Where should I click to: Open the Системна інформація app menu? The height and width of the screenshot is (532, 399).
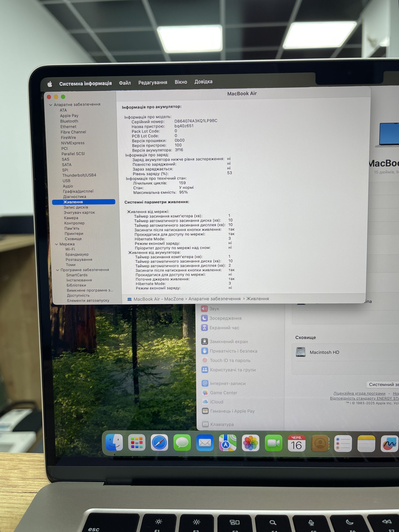pos(85,84)
